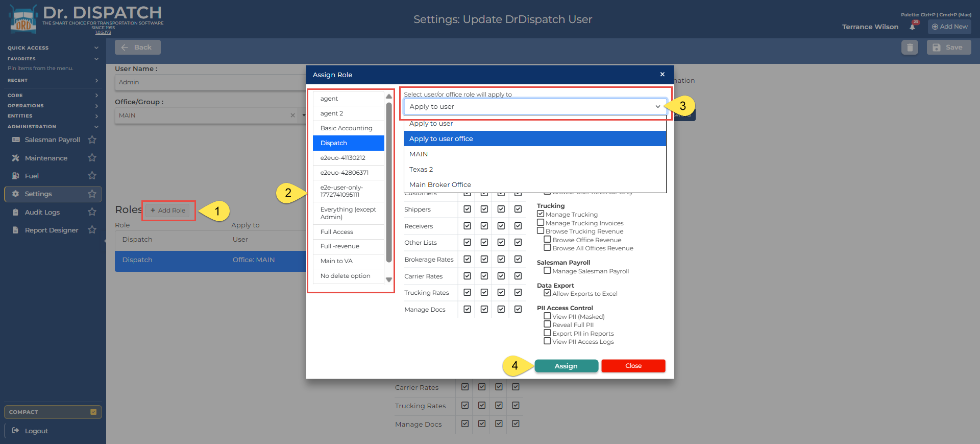Select MAIN office option in dropdown
This screenshot has height=444, width=980.
tap(535, 154)
